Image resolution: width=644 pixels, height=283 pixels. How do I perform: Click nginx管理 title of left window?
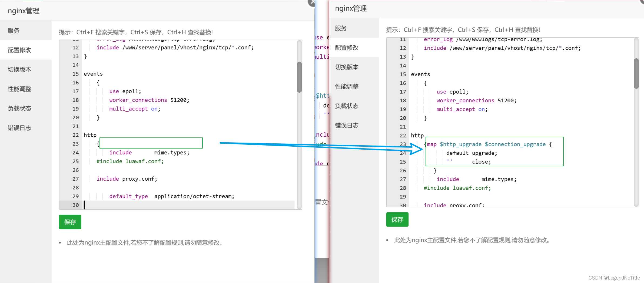[24, 11]
